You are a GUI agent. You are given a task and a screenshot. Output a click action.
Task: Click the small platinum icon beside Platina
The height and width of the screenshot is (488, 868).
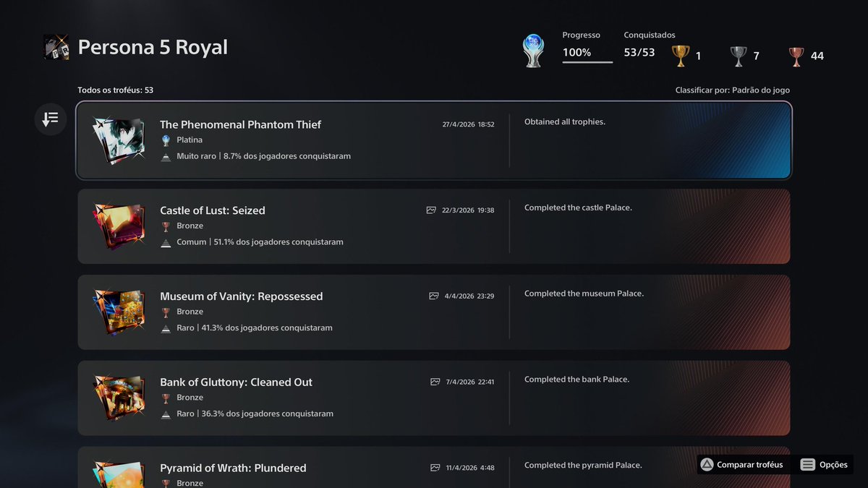point(166,140)
